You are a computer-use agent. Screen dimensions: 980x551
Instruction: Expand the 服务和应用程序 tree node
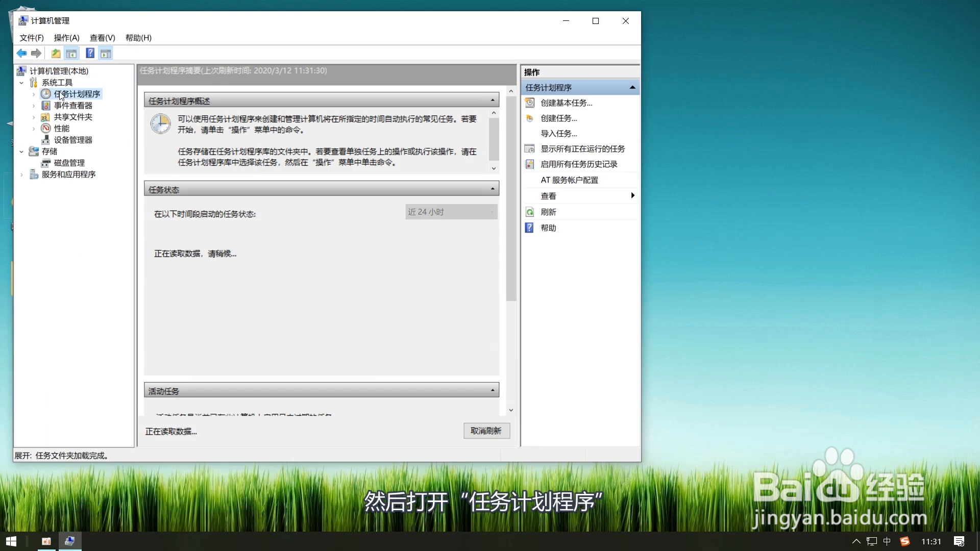tap(21, 174)
